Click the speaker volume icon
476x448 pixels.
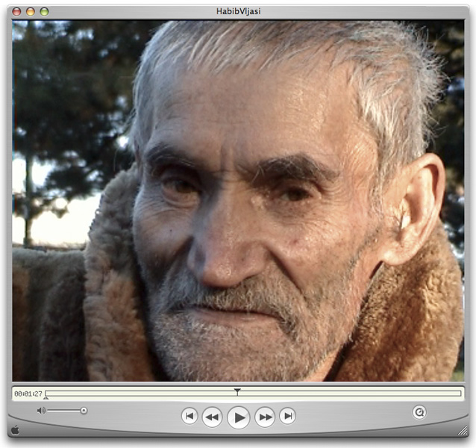(41, 411)
